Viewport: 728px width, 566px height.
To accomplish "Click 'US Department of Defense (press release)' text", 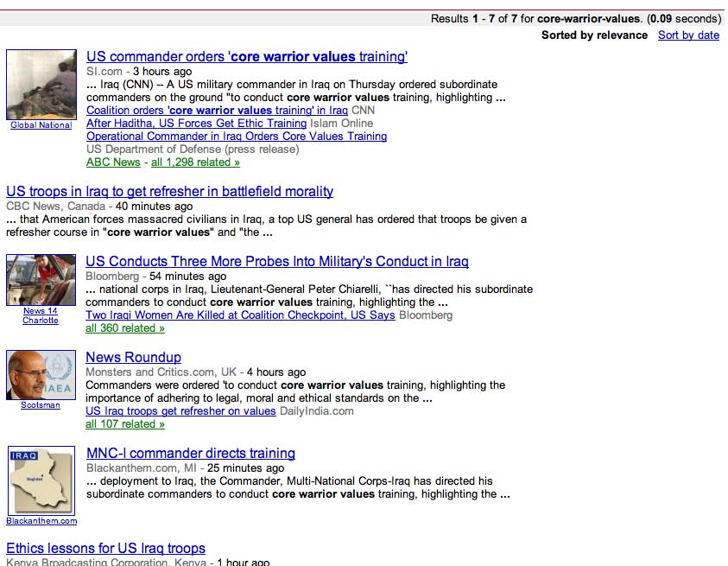I will coord(193,149).
